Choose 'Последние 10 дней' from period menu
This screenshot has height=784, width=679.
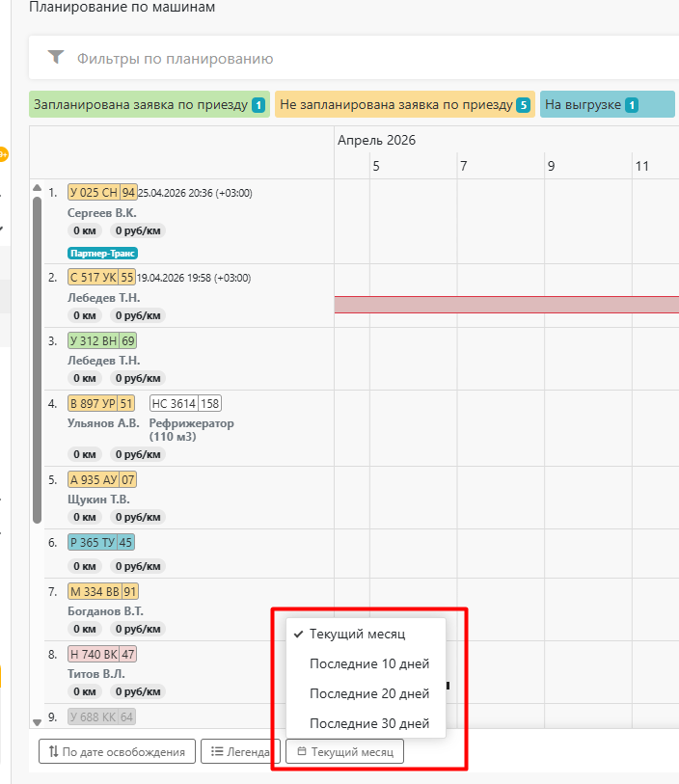[366, 664]
